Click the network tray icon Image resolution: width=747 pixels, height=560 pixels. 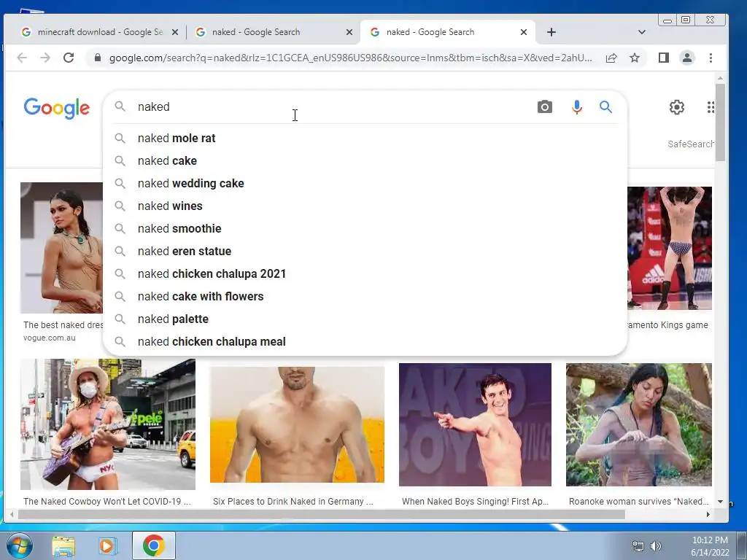click(638, 545)
